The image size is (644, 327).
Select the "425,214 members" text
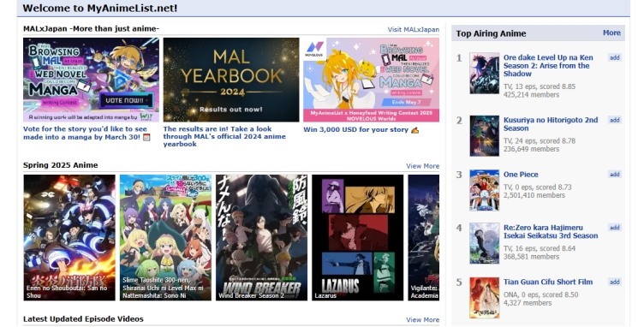click(532, 95)
